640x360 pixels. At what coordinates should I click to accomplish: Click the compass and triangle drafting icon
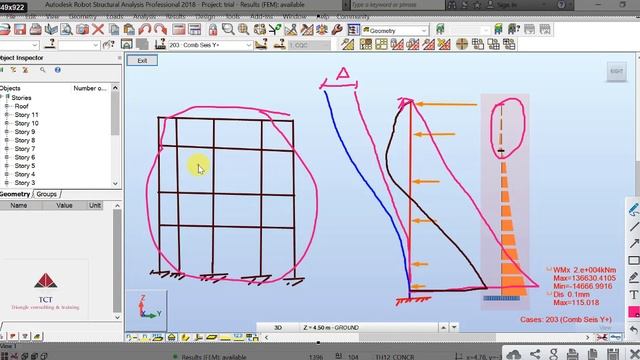coord(291,29)
